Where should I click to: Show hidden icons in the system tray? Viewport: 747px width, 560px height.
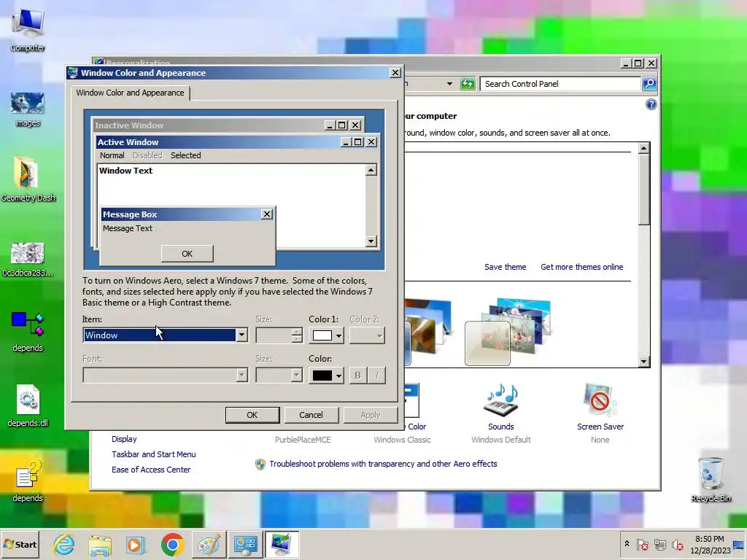627,544
